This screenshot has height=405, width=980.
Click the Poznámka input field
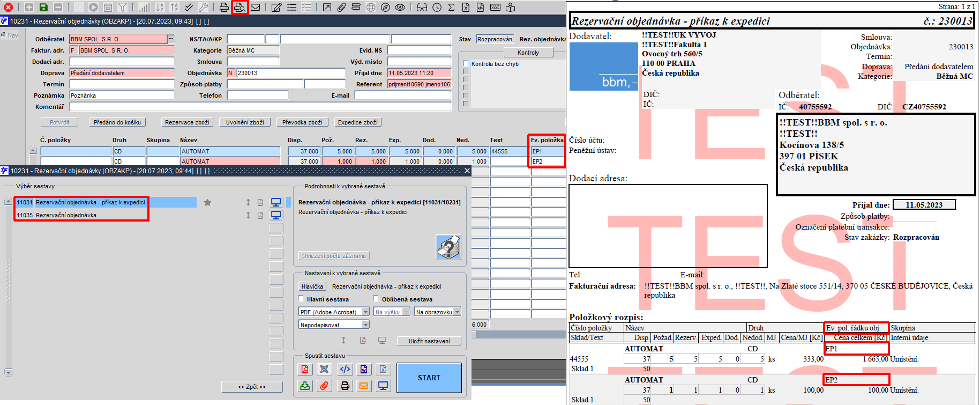click(122, 95)
